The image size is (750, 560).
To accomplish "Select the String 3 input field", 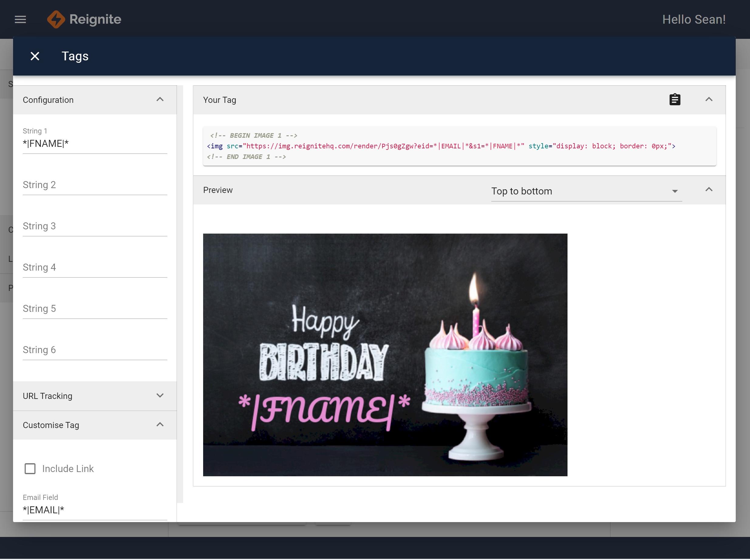I will pyautogui.click(x=95, y=226).
